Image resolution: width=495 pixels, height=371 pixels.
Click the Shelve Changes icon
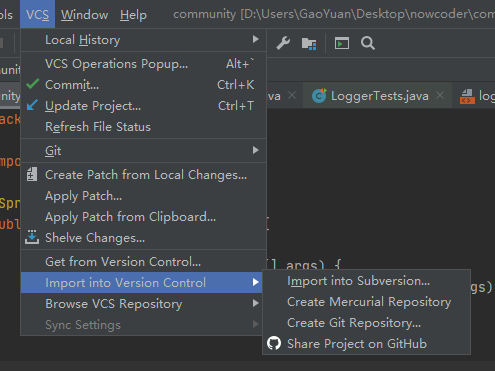tap(32, 237)
